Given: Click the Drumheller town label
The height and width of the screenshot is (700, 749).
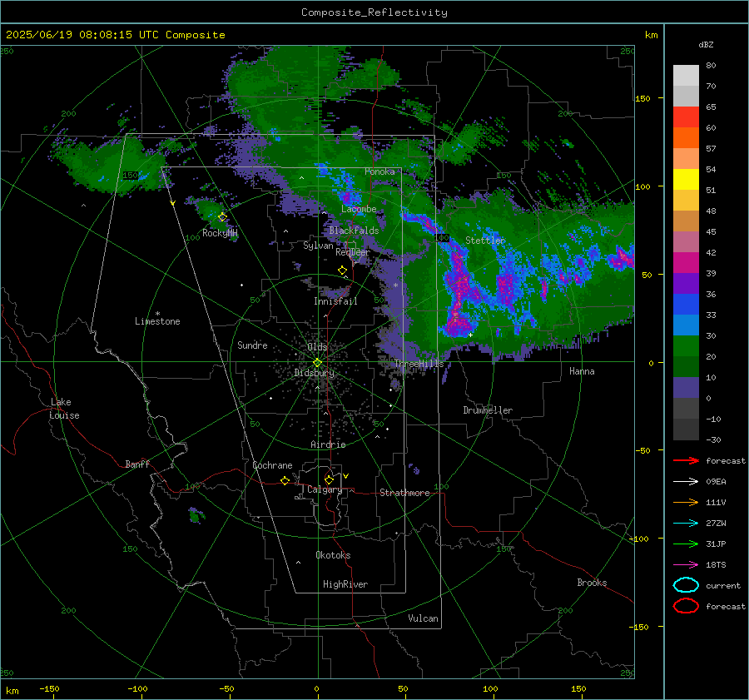Looking at the screenshot, I should tap(488, 410).
